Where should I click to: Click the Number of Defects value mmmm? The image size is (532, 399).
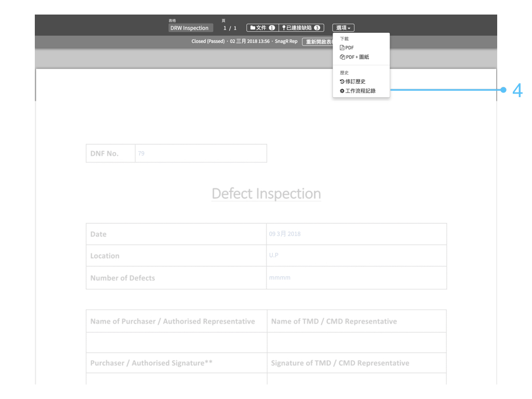click(x=280, y=277)
